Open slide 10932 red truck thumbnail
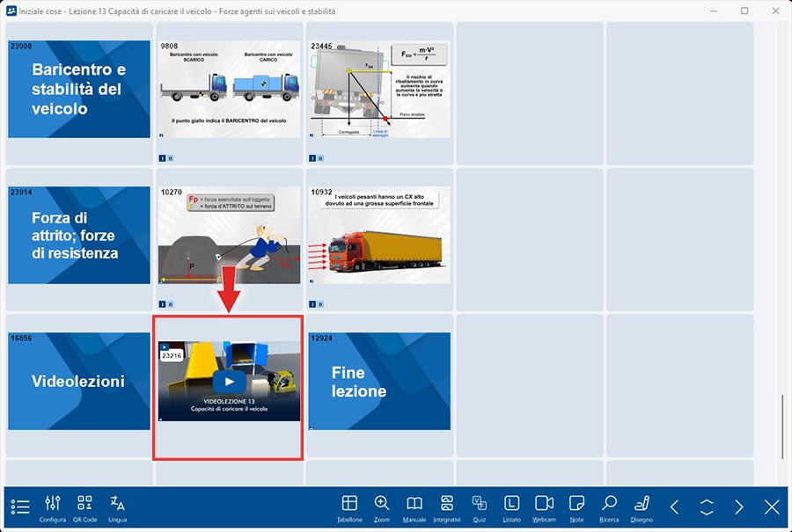The width and height of the screenshot is (792, 532). [x=378, y=235]
